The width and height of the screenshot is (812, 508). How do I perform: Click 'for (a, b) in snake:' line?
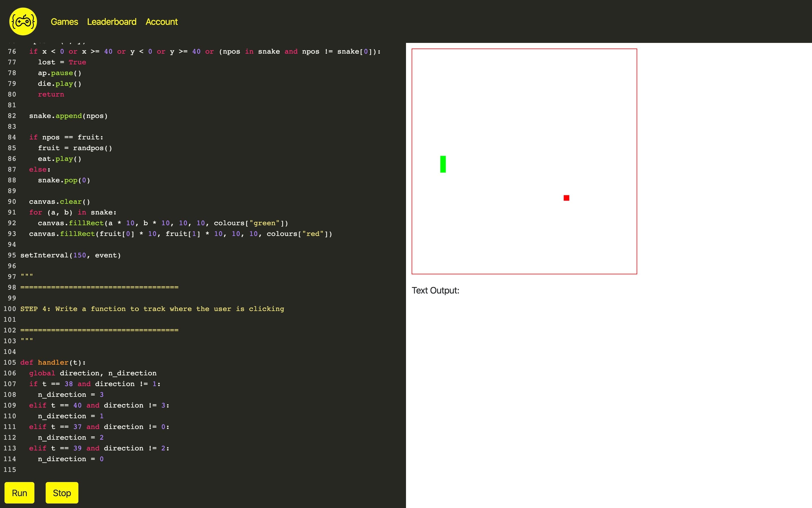73,212
